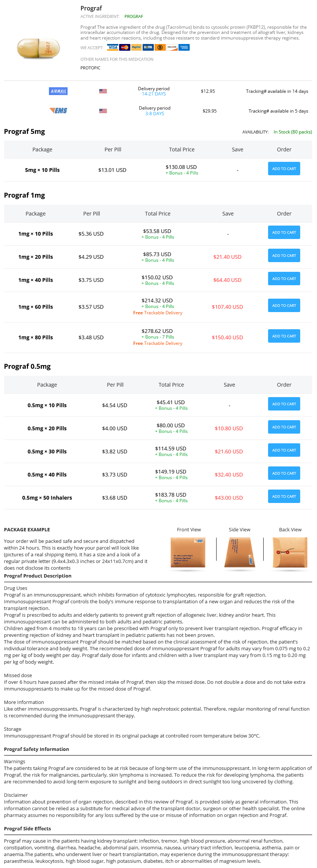Click the + Bonus - 7 Pills text

tap(158, 337)
